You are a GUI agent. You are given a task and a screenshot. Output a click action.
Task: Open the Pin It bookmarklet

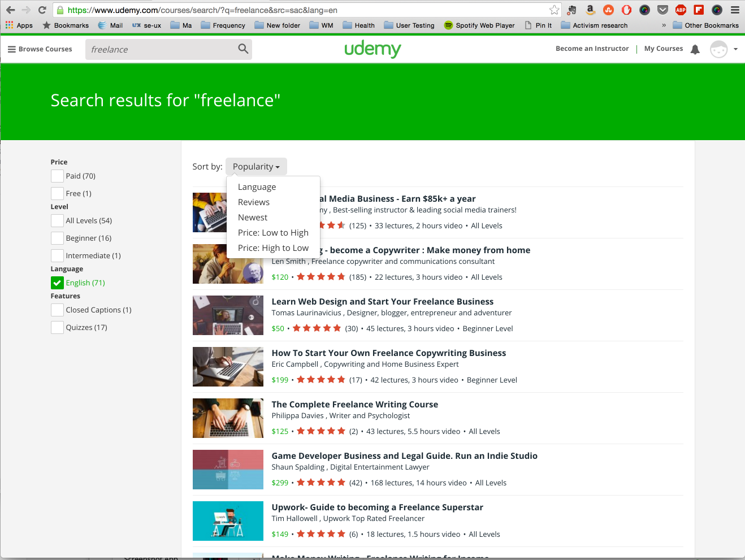point(538,25)
